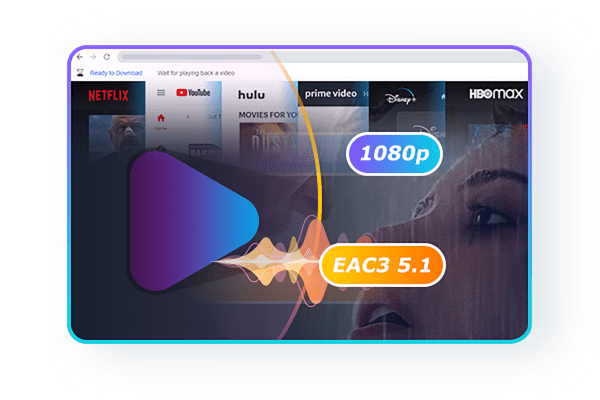The image size is (600, 400).
Task: Click the EAC3 5.1 audio badge
Action: [382, 265]
